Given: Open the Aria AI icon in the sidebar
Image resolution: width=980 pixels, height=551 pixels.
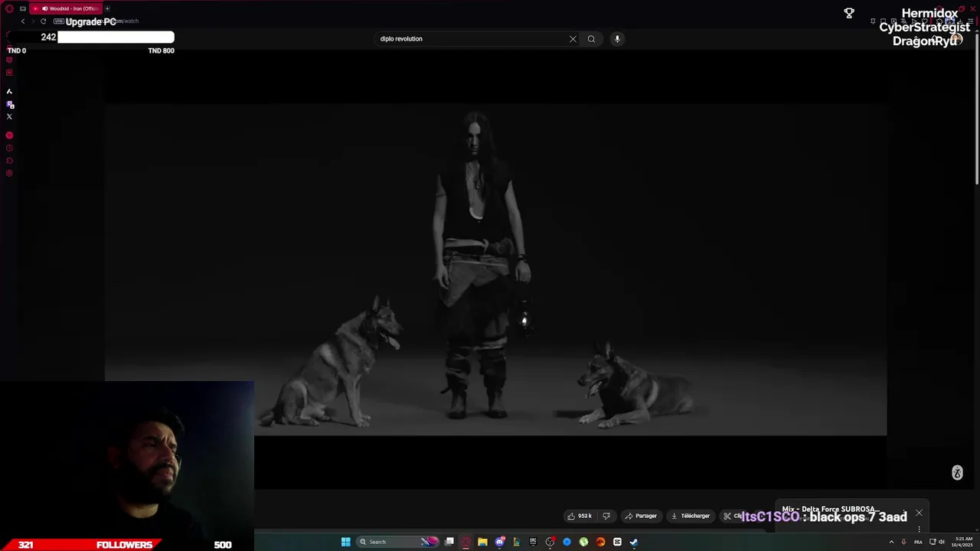Looking at the screenshot, I should point(9,91).
